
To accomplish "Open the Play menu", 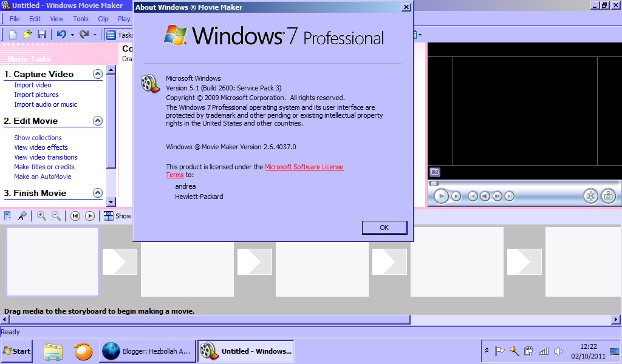I will (x=124, y=19).
